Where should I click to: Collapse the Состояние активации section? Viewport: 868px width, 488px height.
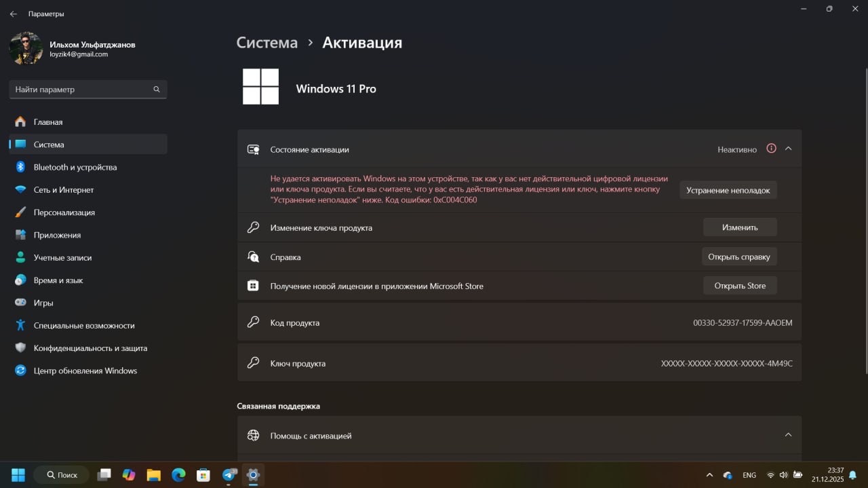point(788,149)
